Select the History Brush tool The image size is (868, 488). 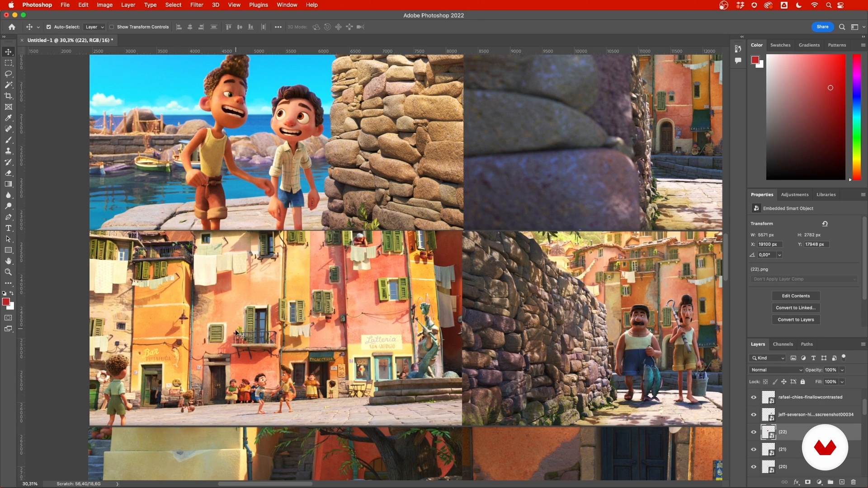[8, 162]
